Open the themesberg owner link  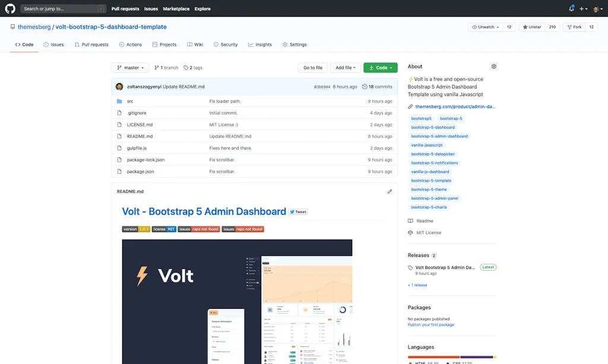coord(34,27)
